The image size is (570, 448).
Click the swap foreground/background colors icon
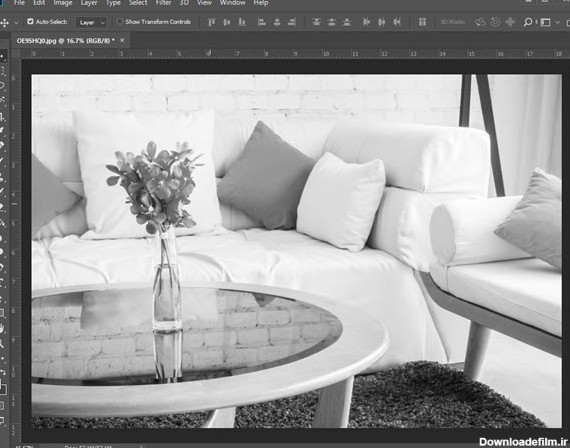coord(3,372)
